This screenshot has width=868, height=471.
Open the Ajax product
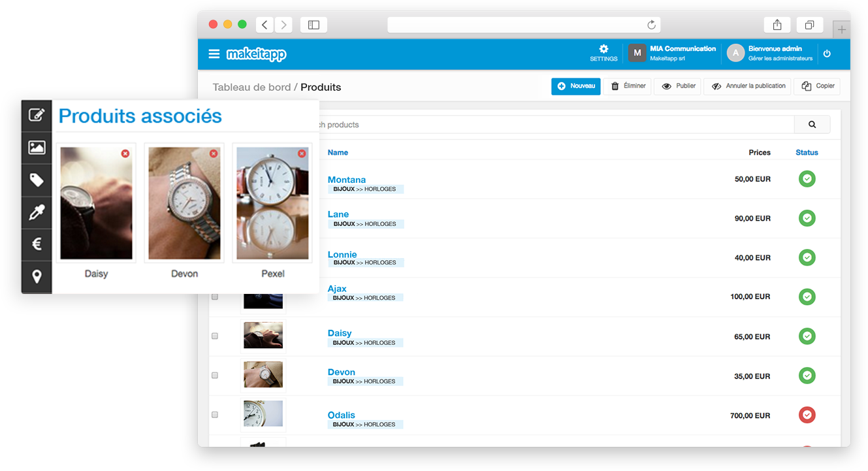(337, 288)
